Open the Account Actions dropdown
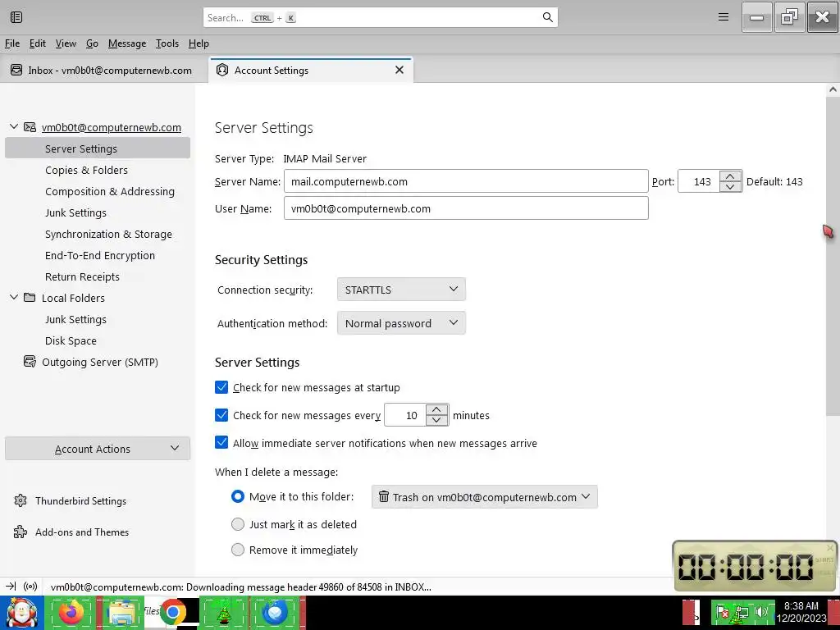 pyautogui.click(x=98, y=449)
